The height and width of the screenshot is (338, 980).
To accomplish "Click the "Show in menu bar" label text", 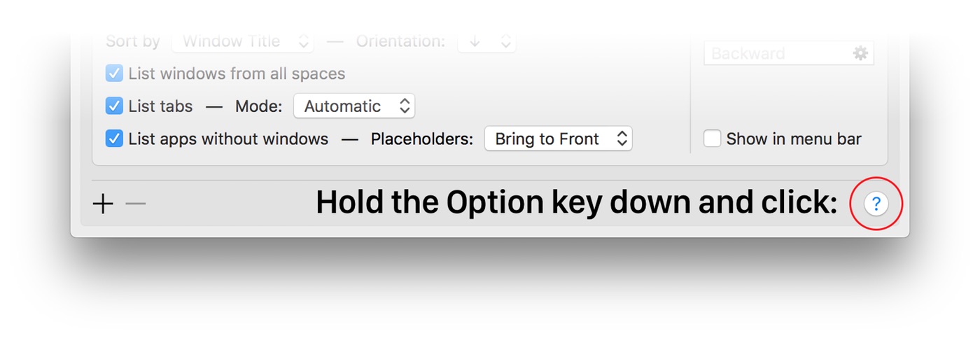I will click(x=794, y=139).
